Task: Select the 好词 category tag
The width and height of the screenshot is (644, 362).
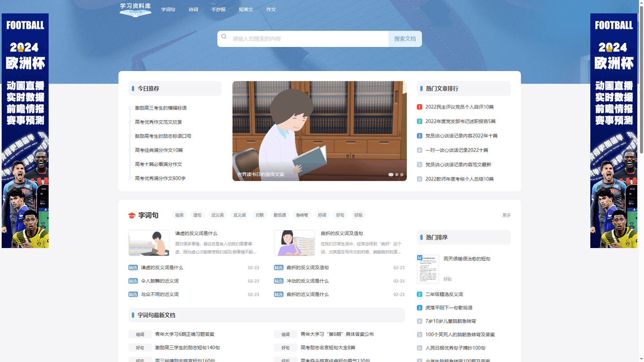Action: [x=322, y=215]
